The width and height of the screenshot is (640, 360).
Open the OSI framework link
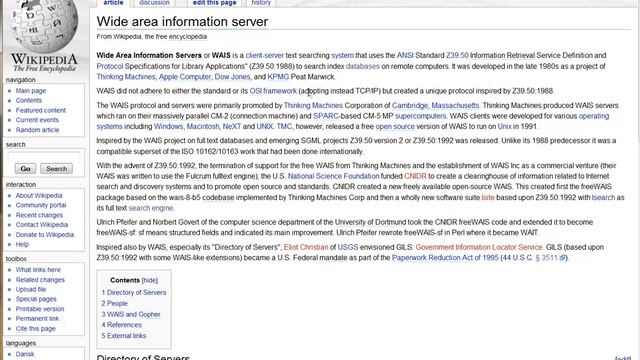tap(273, 91)
